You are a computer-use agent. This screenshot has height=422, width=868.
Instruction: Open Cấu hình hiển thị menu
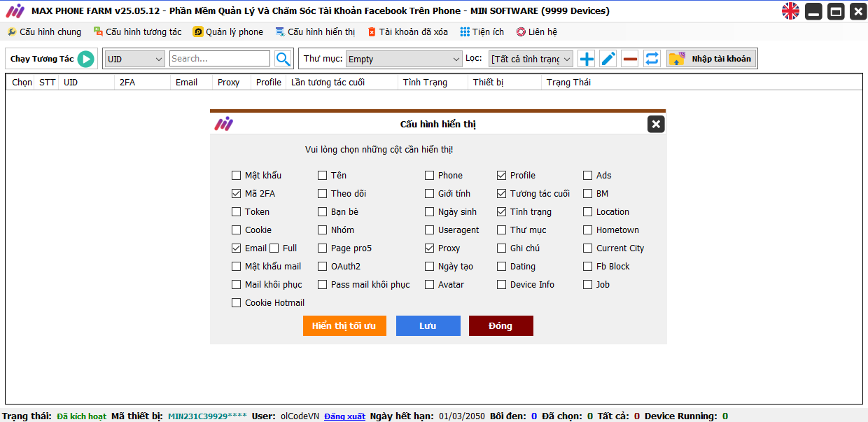[x=315, y=32]
